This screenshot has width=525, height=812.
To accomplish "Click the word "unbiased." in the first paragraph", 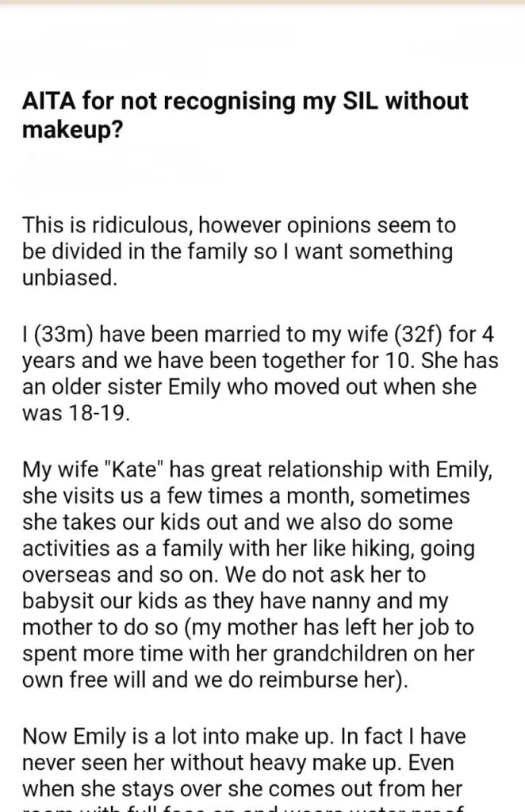I will (x=70, y=278).
